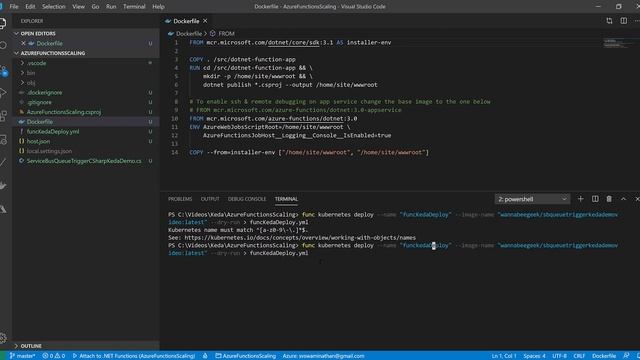Open the Explorer view in activity bar

point(3,23)
